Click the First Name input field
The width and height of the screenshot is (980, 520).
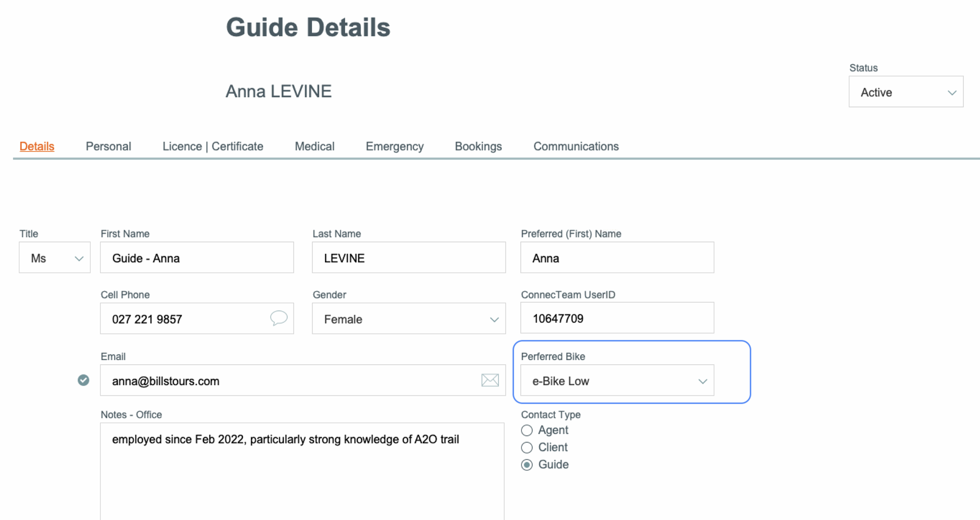coord(197,258)
